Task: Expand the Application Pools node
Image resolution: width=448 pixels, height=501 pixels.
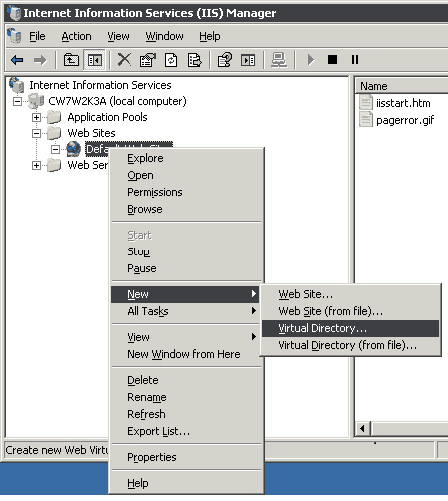Action: (x=36, y=117)
